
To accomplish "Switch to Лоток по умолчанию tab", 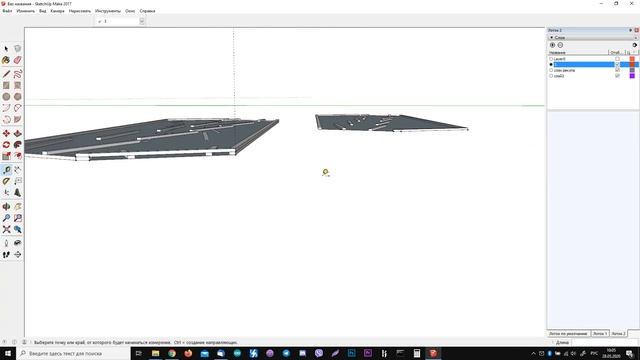I will [x=568, y=333].
